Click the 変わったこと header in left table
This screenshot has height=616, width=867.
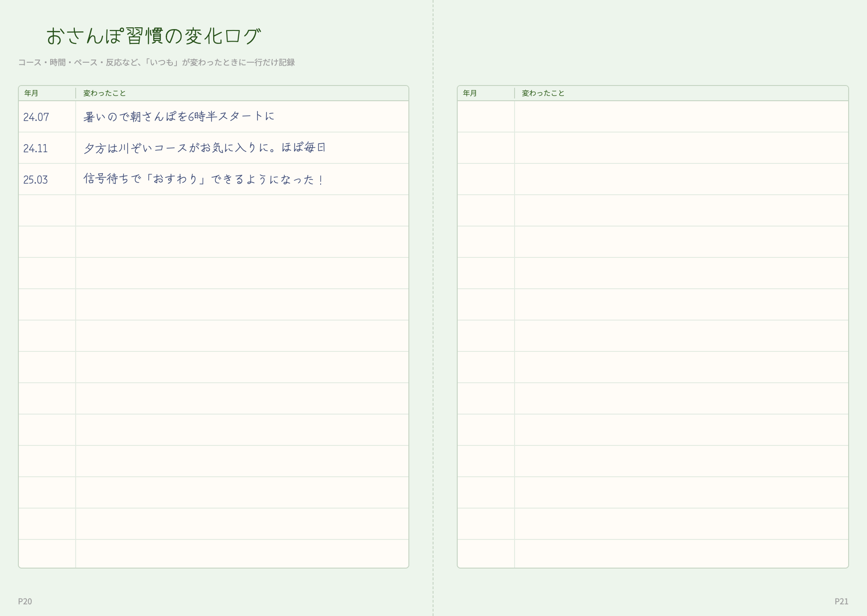[105, 93]
